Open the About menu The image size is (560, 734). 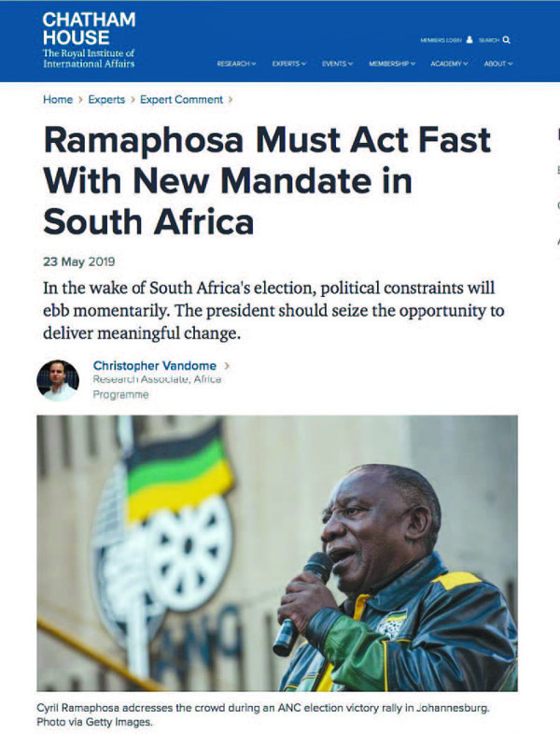click(498, 64)
